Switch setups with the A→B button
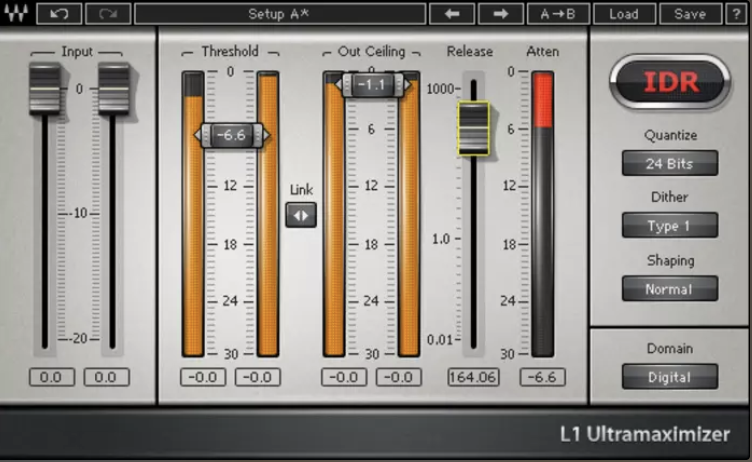This screenshot has height=462, width=752. click(x=558, y=13)
